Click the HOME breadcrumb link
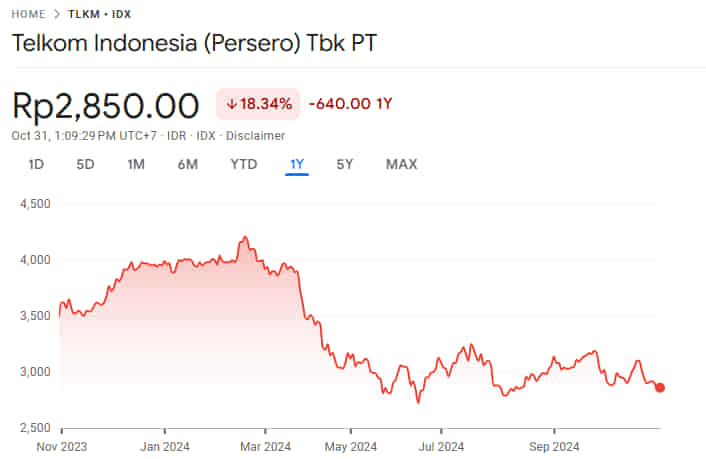The height and width of the screenshot is (459, 706). pyautogui.click(x=28, y=14)
